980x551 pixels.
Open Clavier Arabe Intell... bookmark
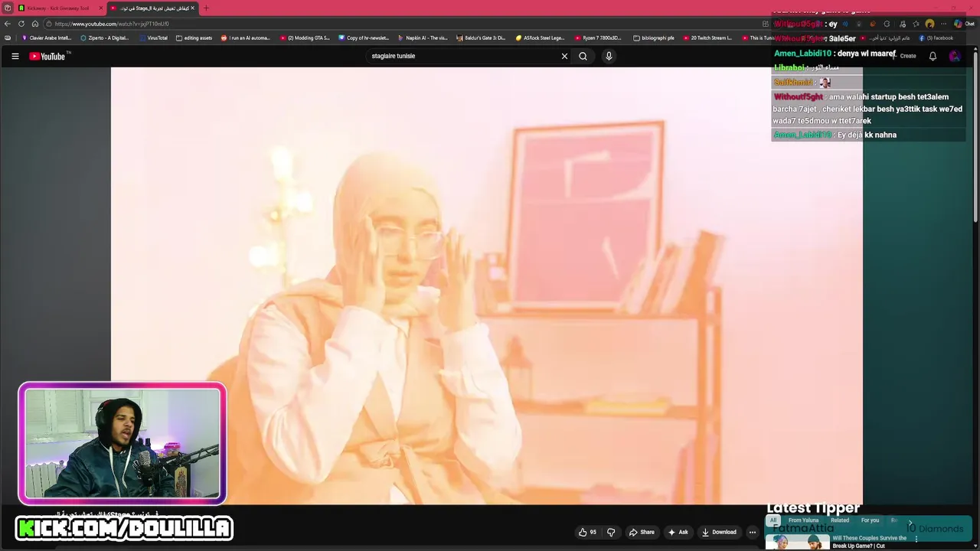pyautogui.click(x=46, y=37)
